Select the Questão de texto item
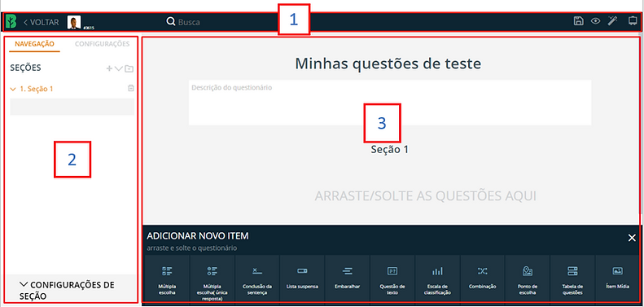This screenshot has width=644, height=307. (x=392, y=280)
